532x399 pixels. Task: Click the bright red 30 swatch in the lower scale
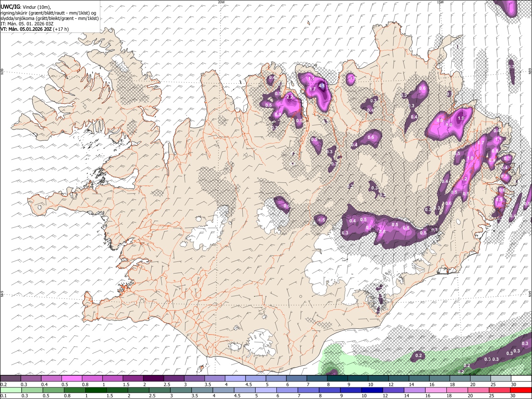pyautogui.click(x=521, y=390)
